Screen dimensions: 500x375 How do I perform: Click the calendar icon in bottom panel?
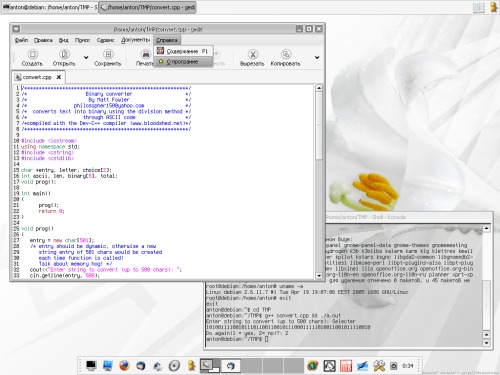346,366
